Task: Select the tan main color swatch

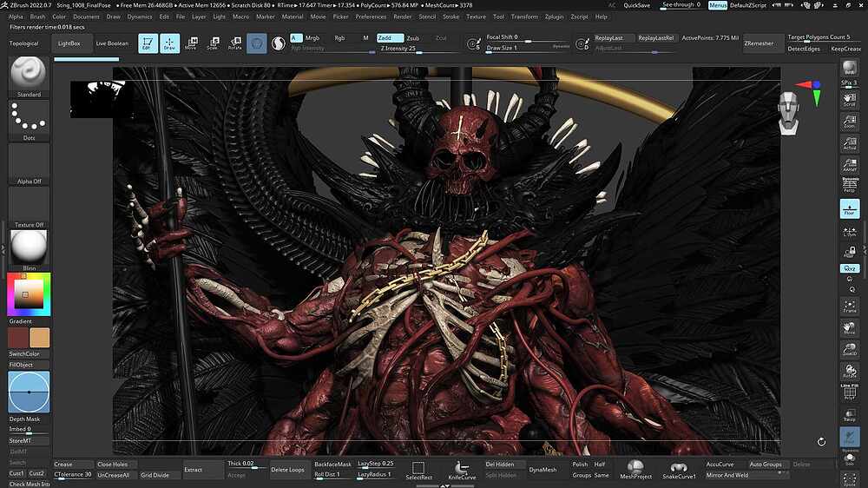Action: pyautogui.click(x=39, y=337)
